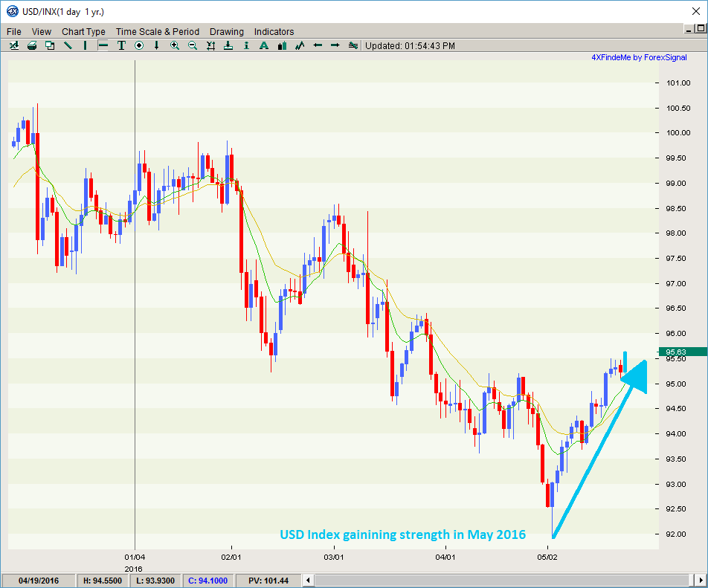
Task: Open the Drawing menu
Action: [227, 31]
